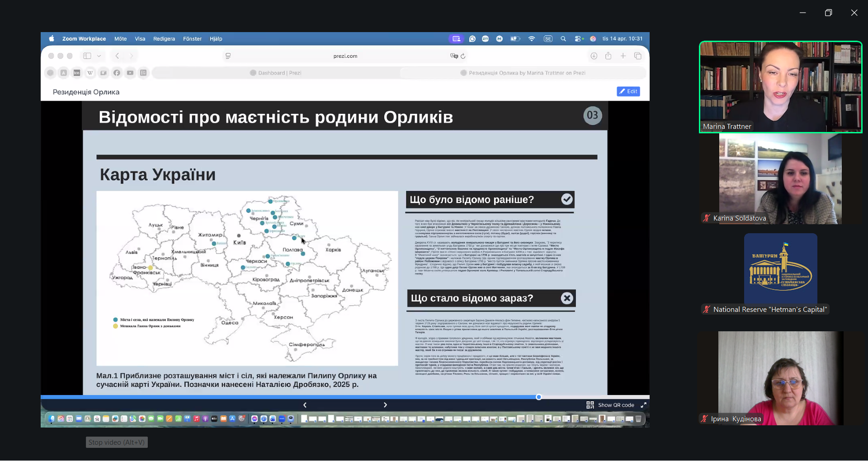Open new tab with plus icon
The image size is (868, 461).
(x=623, y=56)
